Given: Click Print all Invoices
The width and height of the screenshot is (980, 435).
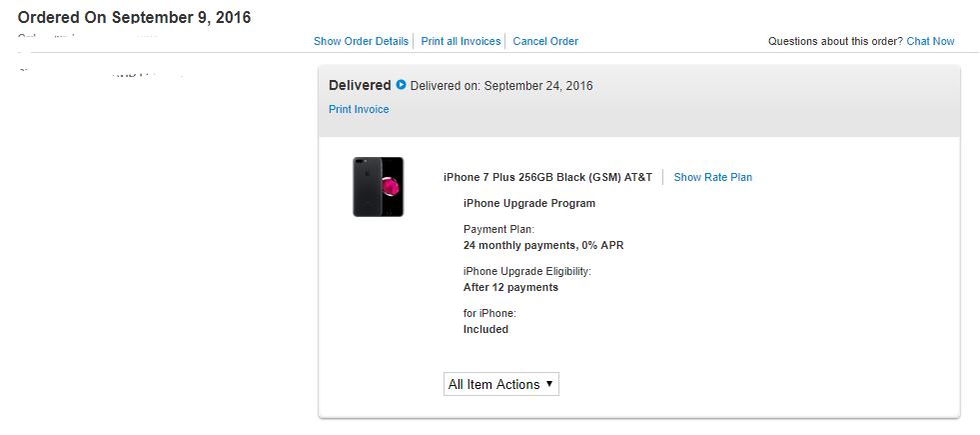Looking at the screenshot, I should (461, 41).
